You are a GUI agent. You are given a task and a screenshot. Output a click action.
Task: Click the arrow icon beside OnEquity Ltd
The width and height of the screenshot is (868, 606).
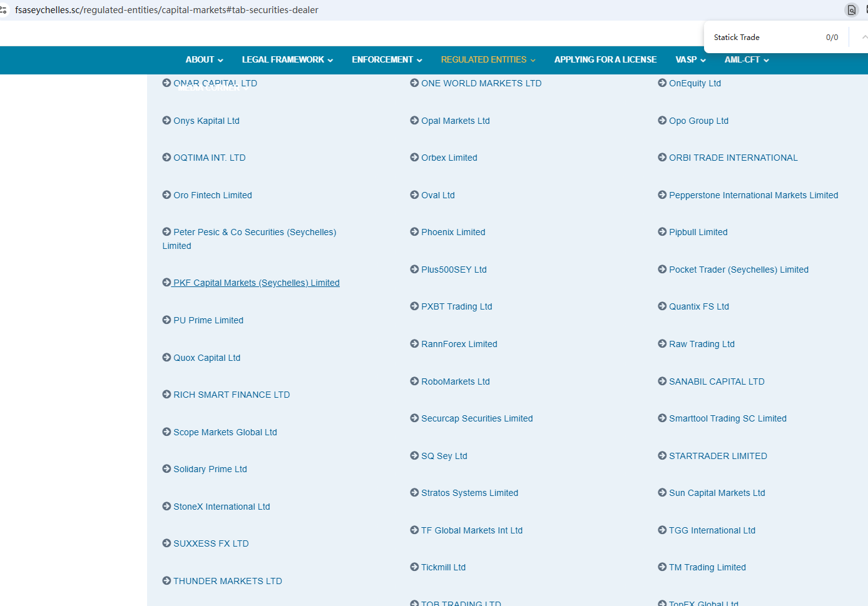[x=662, y=83]
